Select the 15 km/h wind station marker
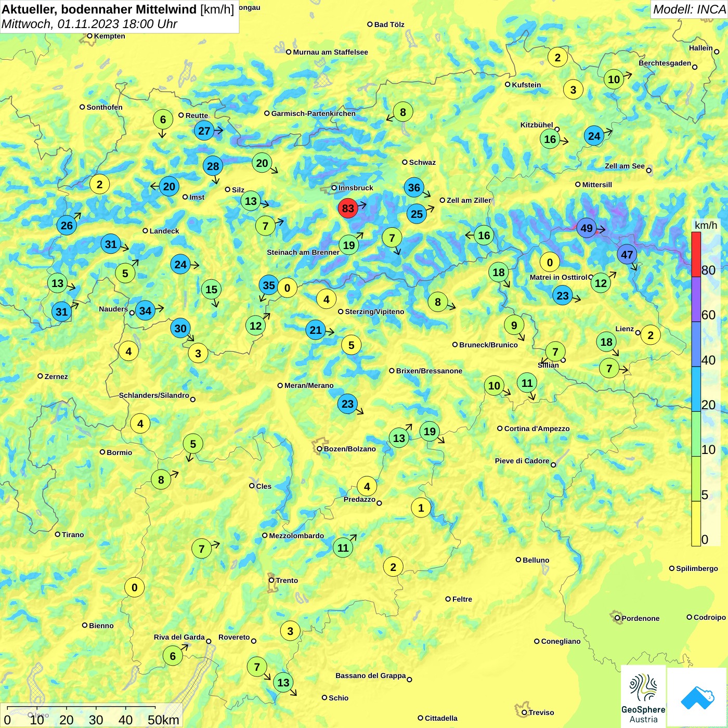Image resolution: width=728 pixels, height=728 pixels. coord(211,289)
